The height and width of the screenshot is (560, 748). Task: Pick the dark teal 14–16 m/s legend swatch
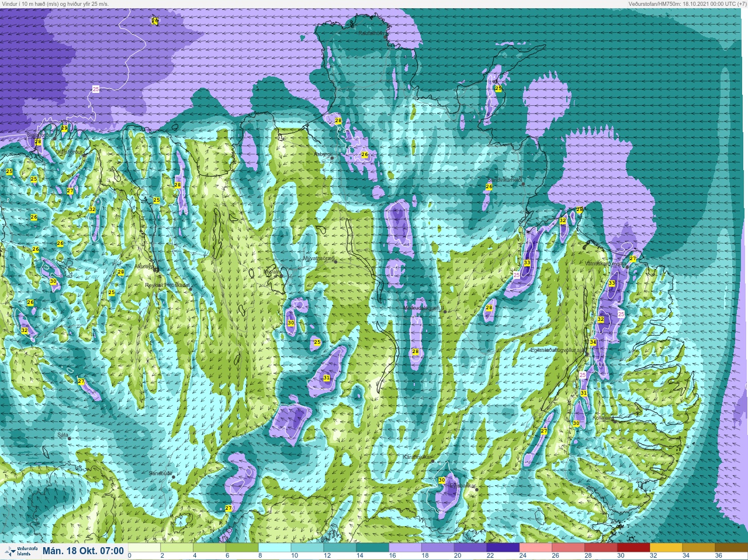372,548
